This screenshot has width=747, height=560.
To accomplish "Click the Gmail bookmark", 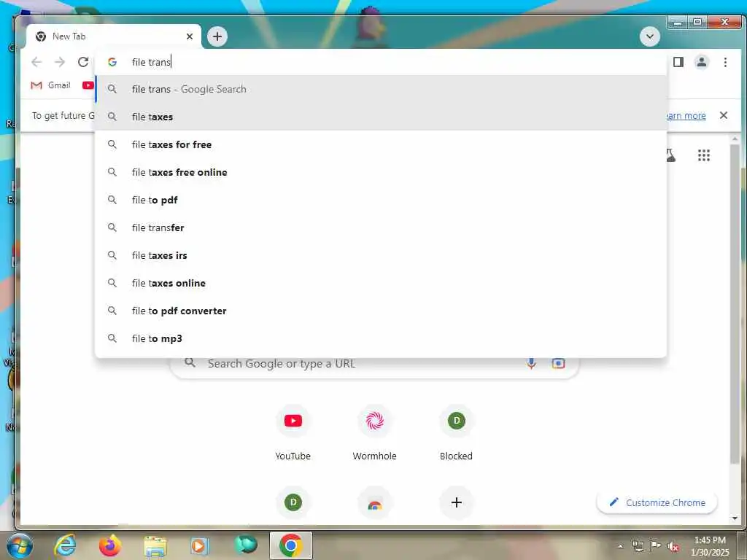I will tap(50, 85).
